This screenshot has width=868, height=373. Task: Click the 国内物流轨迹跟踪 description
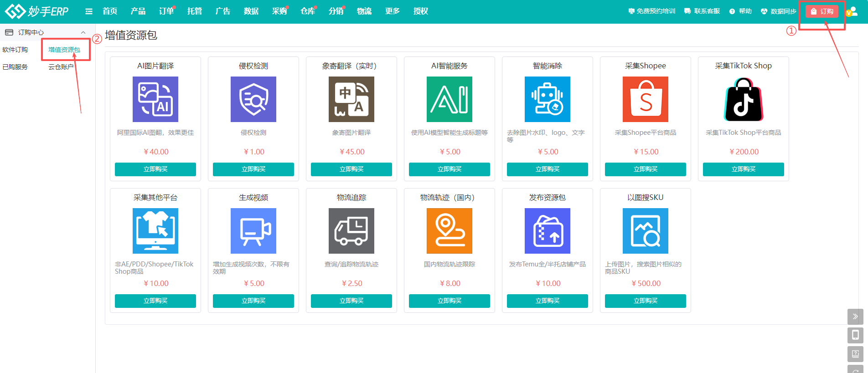coord(449,264)
